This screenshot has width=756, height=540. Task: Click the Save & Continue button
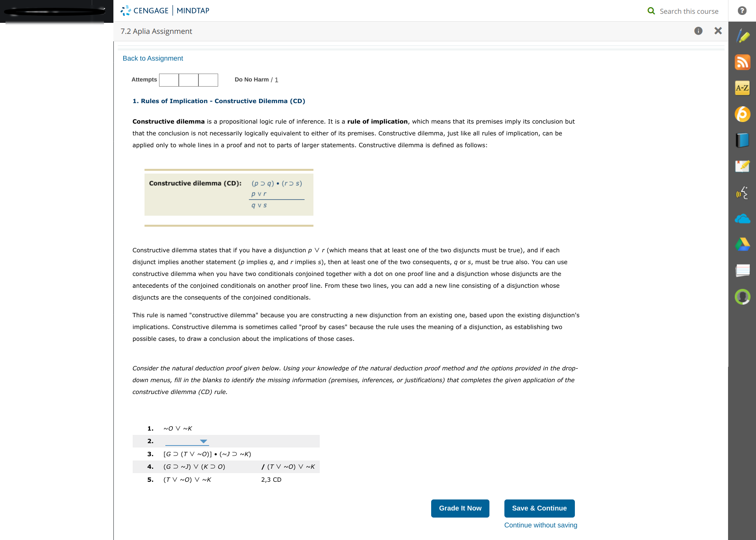click(x=539, y=508)
